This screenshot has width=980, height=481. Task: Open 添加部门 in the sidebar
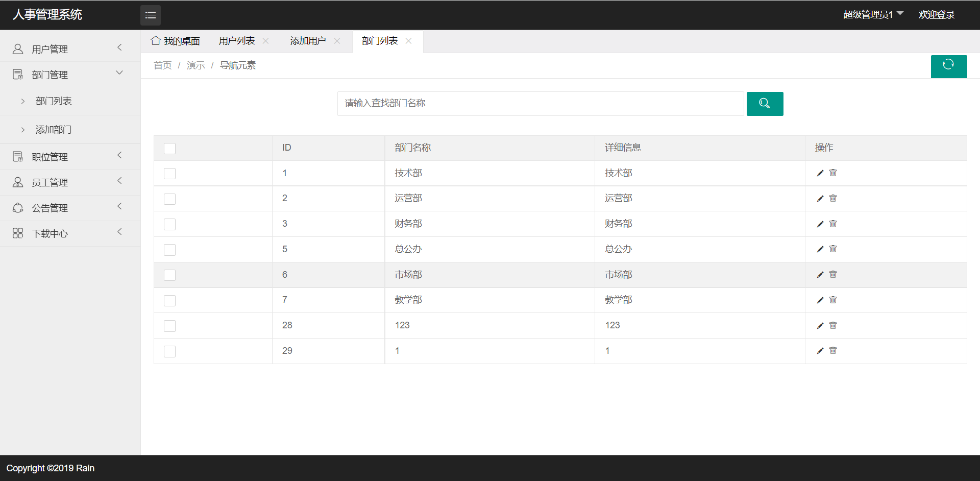pos(54,130)
